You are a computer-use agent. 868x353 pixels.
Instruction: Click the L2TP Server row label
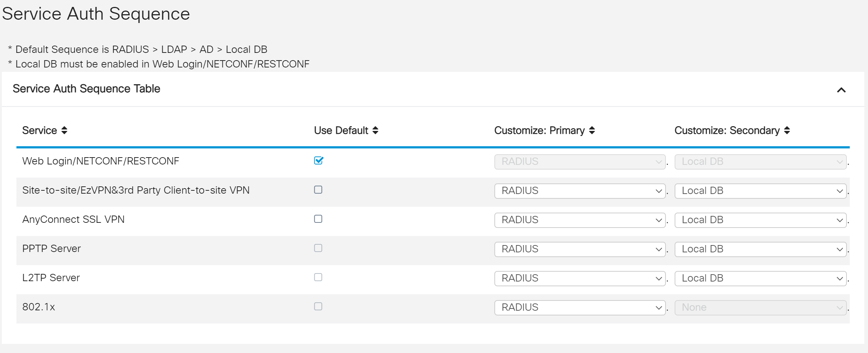51,278
